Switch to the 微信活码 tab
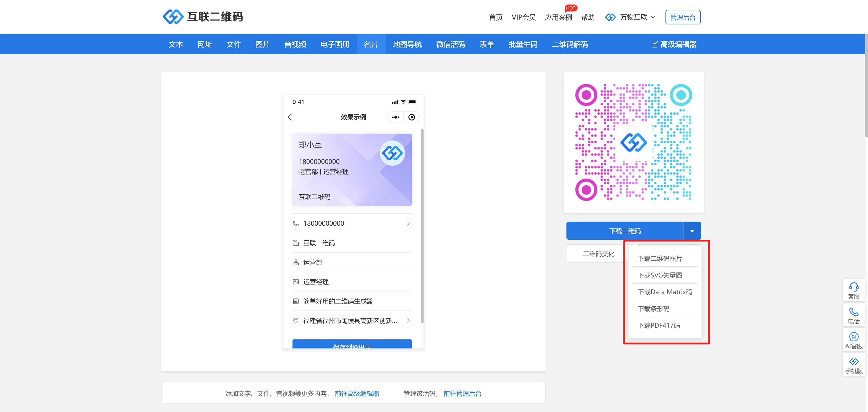The height and width of the screenshot is (412, 868). pos(451,44)
